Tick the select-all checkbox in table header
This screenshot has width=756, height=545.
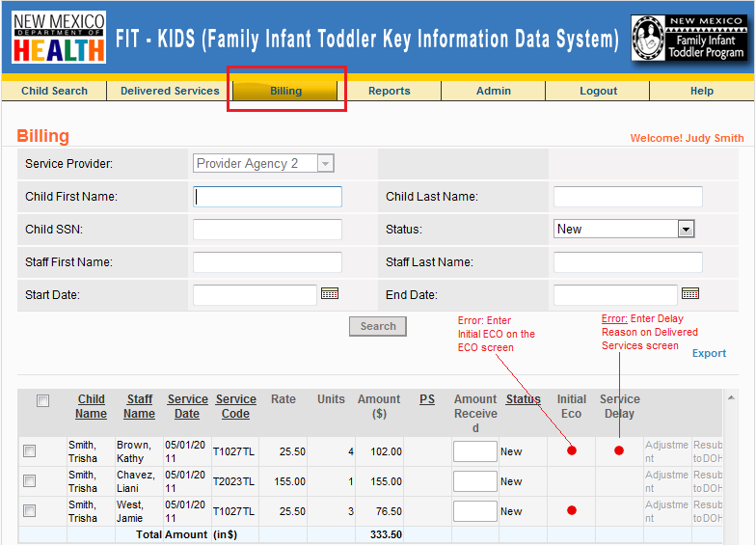pyautogui.click(x=42, y=401)
